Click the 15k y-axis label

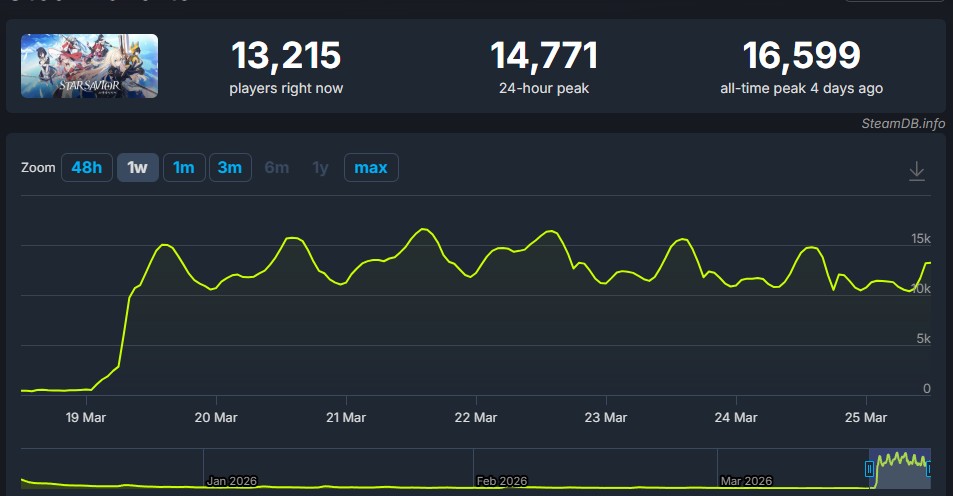tap(921, 239)
